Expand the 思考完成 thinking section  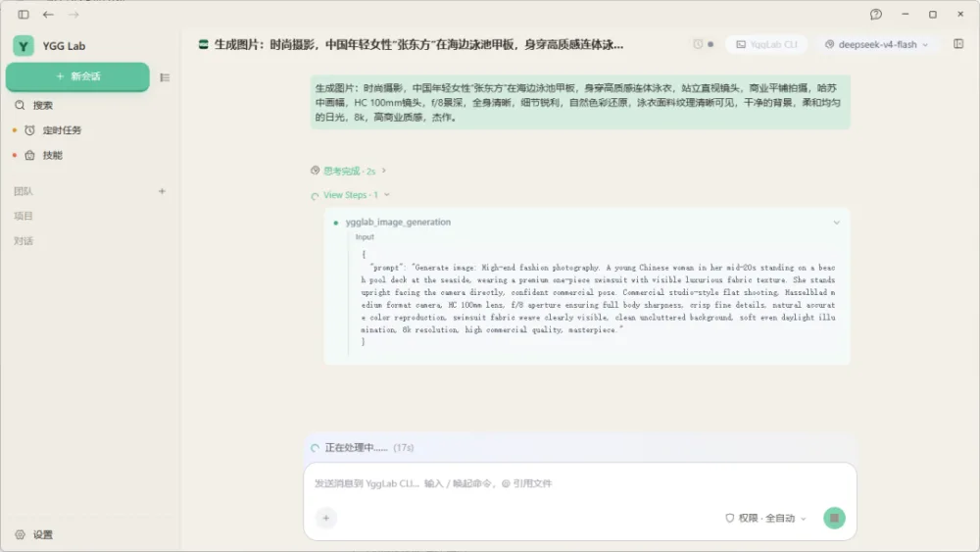349,171
